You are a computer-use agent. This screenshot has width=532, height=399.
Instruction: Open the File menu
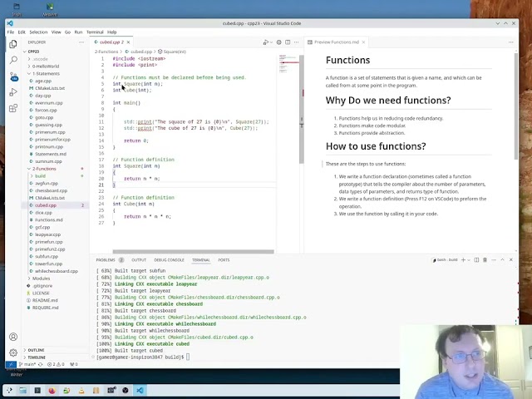coord(11,32)
